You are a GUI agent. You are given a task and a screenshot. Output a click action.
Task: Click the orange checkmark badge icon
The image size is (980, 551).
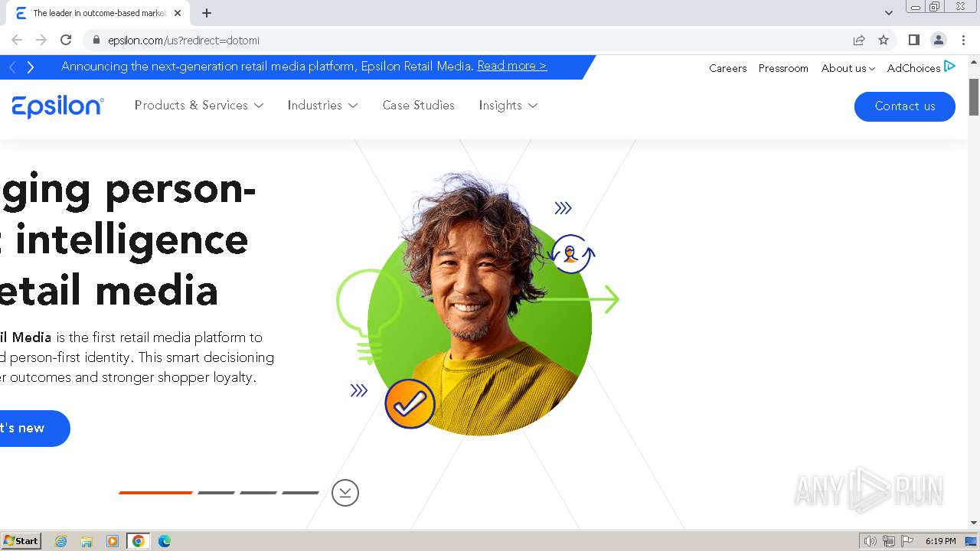point(410,404)
